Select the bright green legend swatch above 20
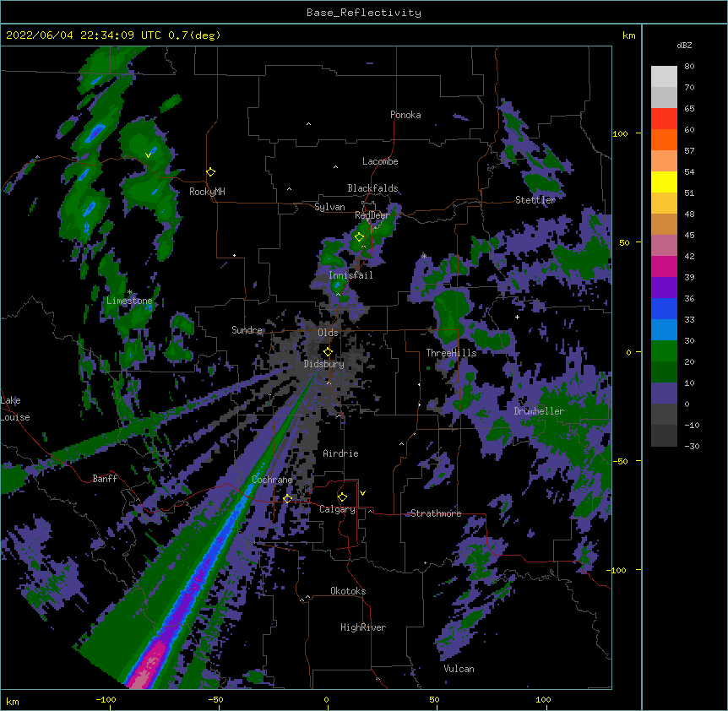The image size is (728, 711). [664, 351]
